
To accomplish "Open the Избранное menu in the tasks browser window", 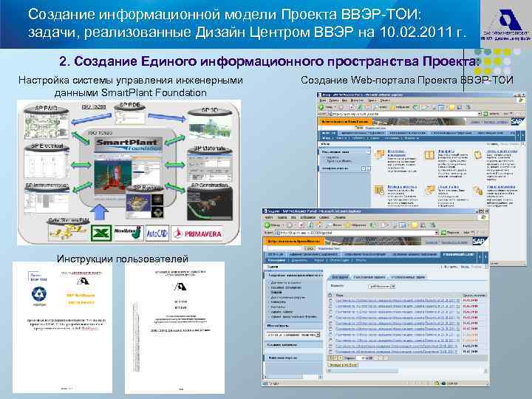I will 307,217.
